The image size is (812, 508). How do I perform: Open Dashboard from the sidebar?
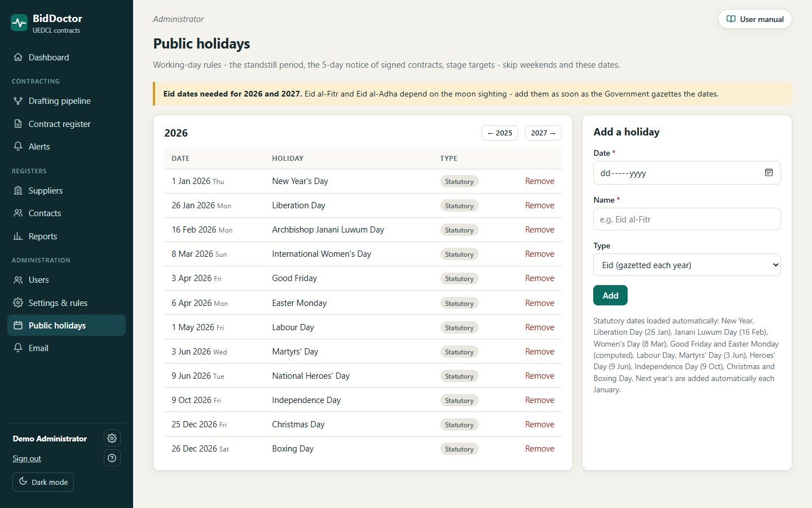point(67,57)
